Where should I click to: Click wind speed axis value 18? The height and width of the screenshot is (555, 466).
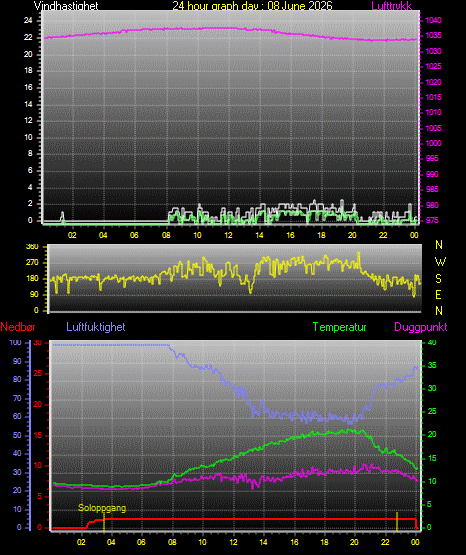coord(28,70)
